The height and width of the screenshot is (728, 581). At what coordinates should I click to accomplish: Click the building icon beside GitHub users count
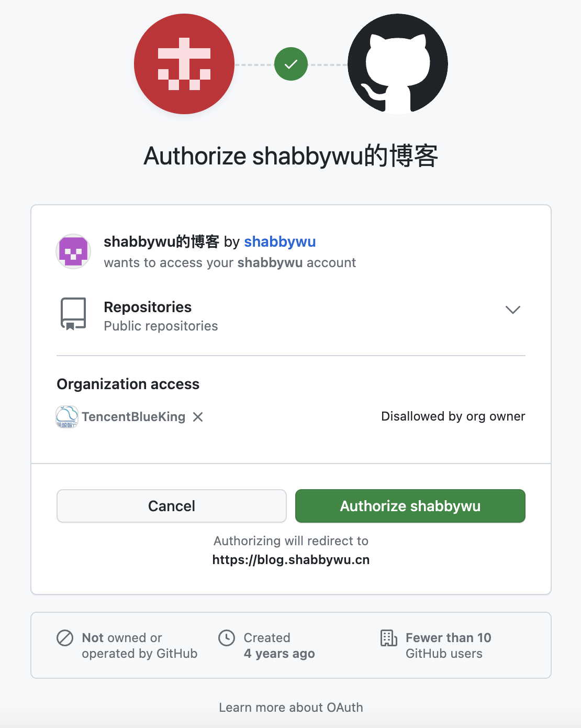coord(388,638)
